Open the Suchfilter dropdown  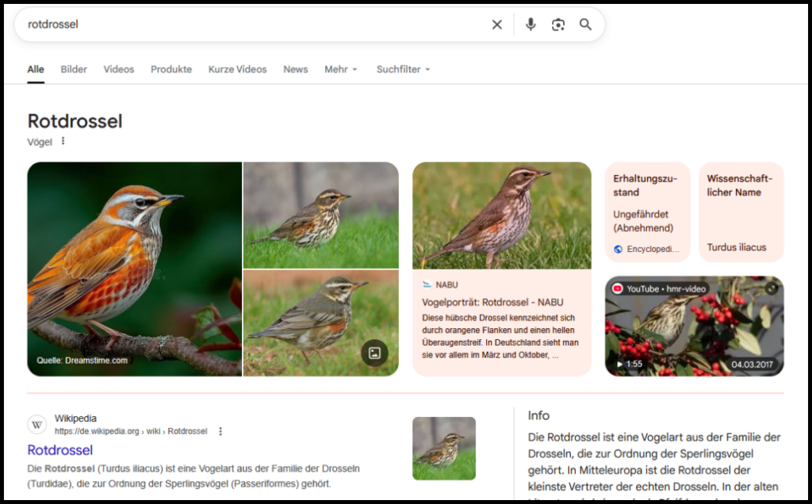coord(403,70)
